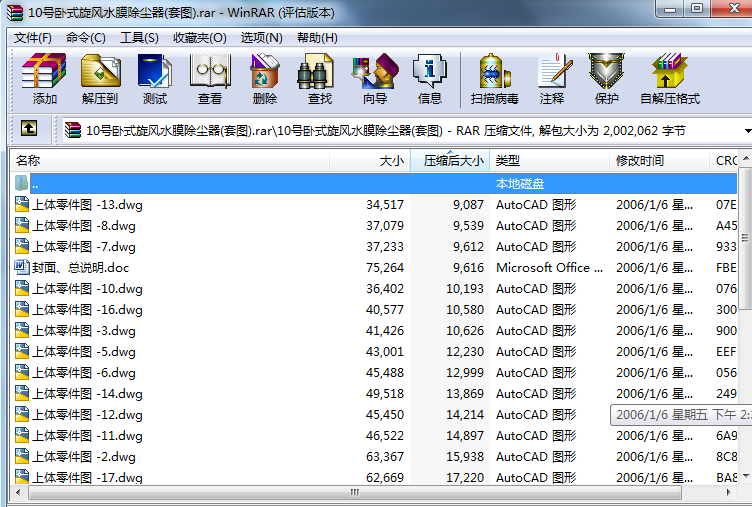This screenshot has width=752, height=507.
Task: Click the file icon of 上体零件图 -7.dwg
Action: pyautogui.click(x=22, y=247)
